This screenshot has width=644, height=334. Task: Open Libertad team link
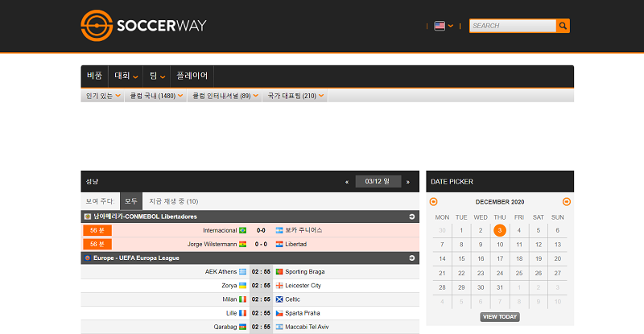(295, 244)
